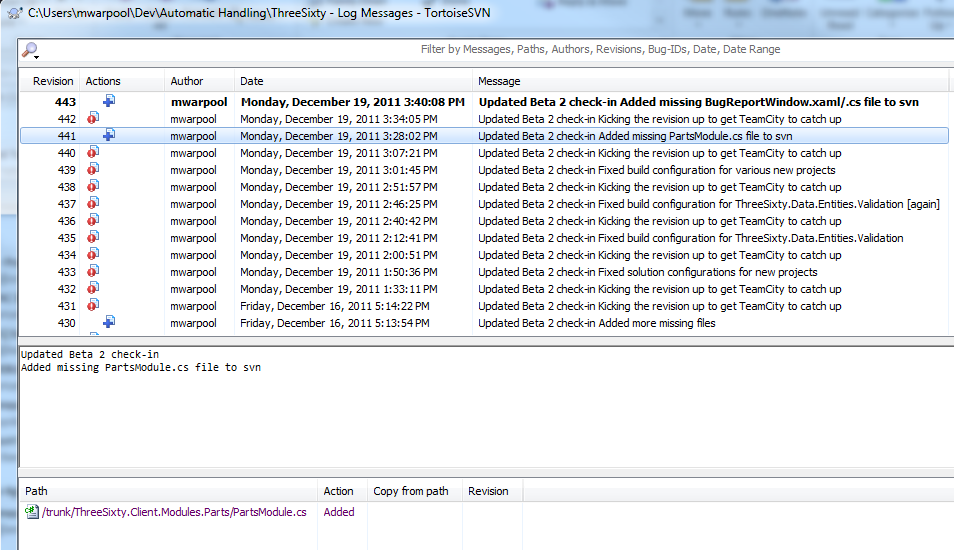The height and width of the screenshot is (550, 954).
Task: Click message 'Fixed build configuration for various new projects'
Action: point(656,170)
